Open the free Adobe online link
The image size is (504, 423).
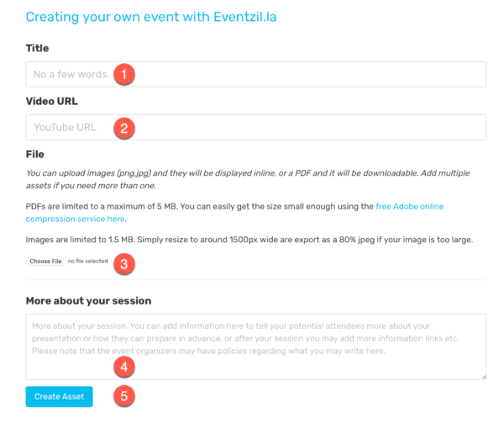410,207
